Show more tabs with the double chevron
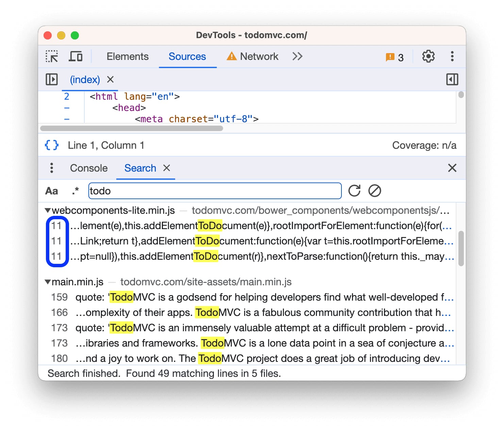The height and width of the screenshot is (431, 504). pyautogui.click(x=297, y=57)
